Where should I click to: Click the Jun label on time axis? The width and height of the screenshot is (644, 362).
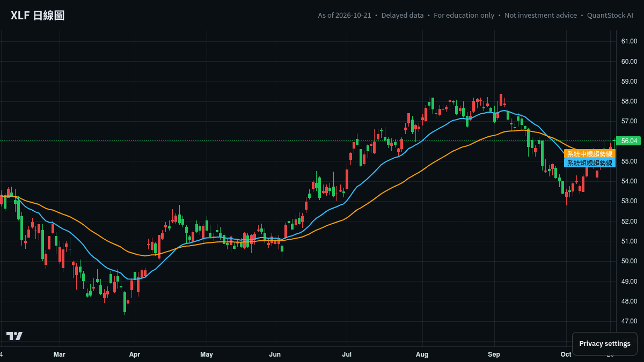[x=275, y=354]
